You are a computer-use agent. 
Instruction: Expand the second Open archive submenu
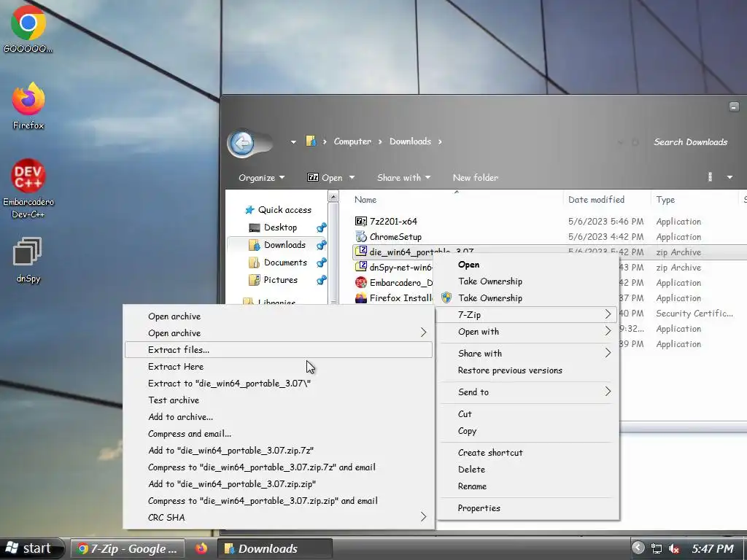pyautogui.click(x=279, y=332)
